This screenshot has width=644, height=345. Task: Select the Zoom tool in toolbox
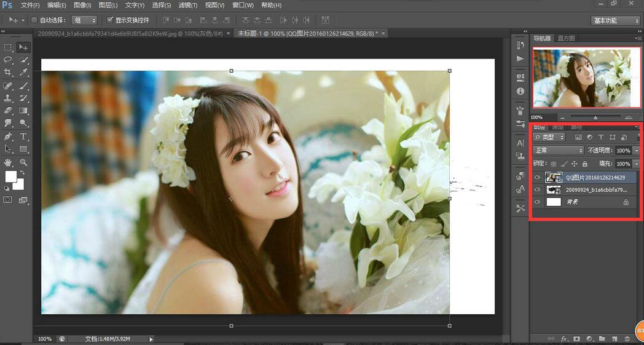(23, 162)
